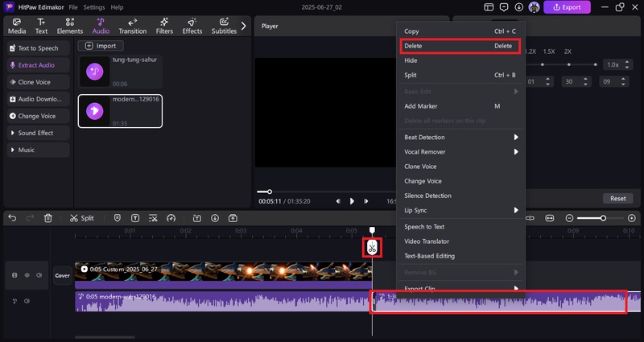Mute the audio track speaker icon

click(27, 302)
